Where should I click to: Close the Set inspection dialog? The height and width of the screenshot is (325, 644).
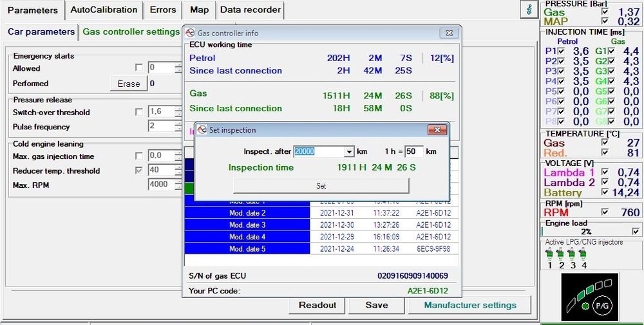437,130
